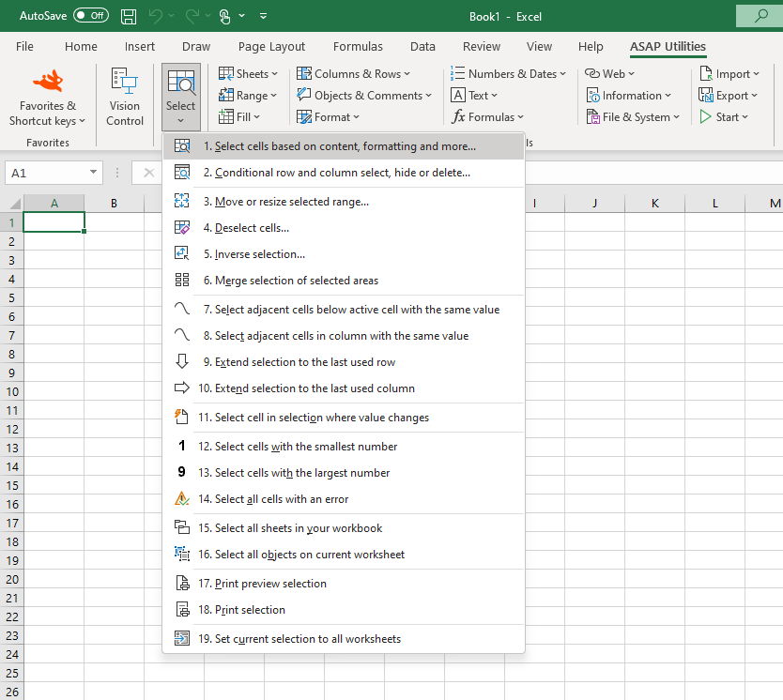Screen dimensions: 783x700
Task: Open the Favorites & Shortcut keys tool
Action: 47,97
